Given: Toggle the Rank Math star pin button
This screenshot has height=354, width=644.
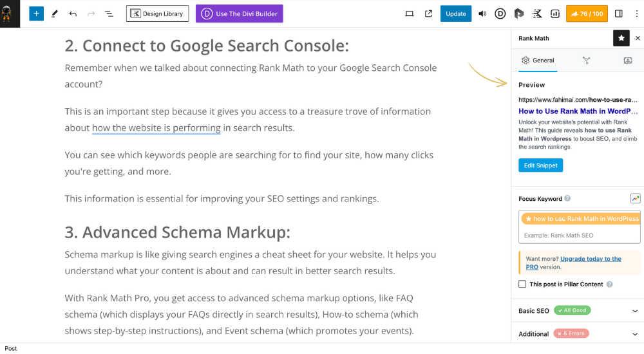Looking at the screenshot, I should pyautogui.click(x=621, y=38).
